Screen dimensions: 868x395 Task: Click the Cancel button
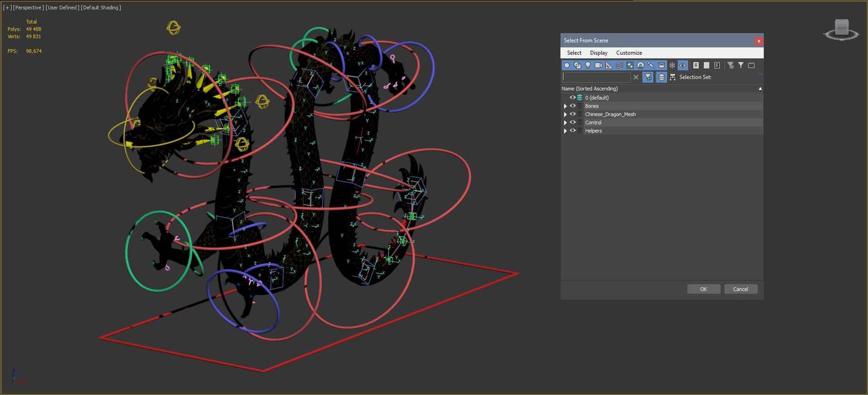pyautogui.click(x=741, y=289)
